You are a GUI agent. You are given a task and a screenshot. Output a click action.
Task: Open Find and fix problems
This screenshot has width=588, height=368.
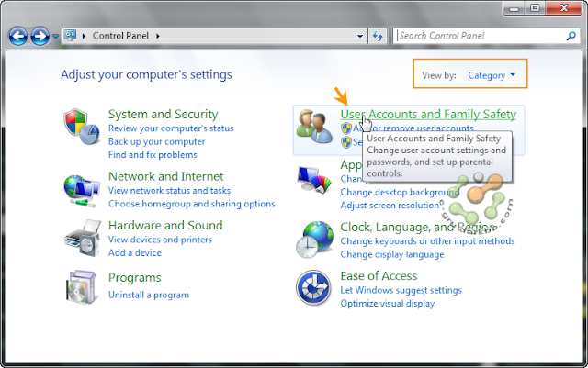pyautogui.click(x=153, y=155)
